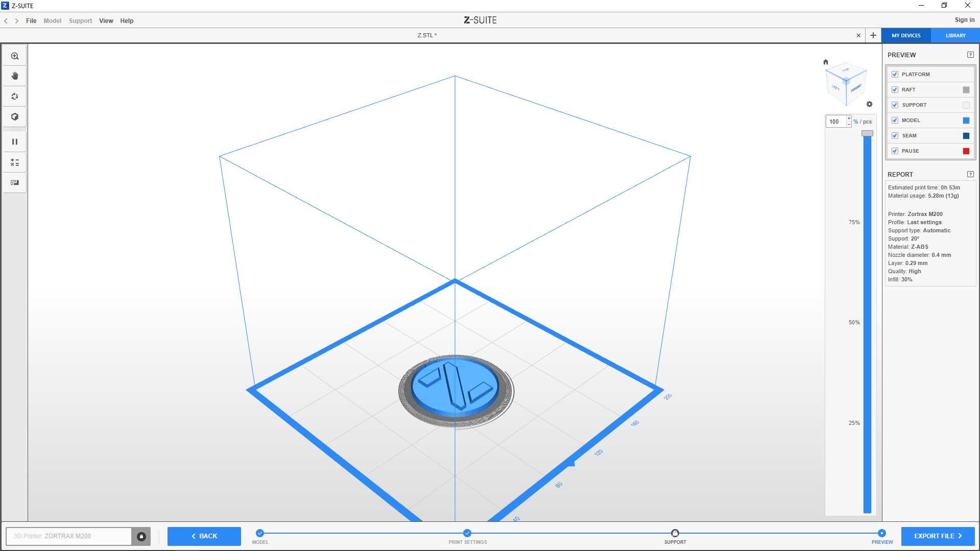980x551 pixels.
Task: Activate the pan hand tool
Action: 15,76
